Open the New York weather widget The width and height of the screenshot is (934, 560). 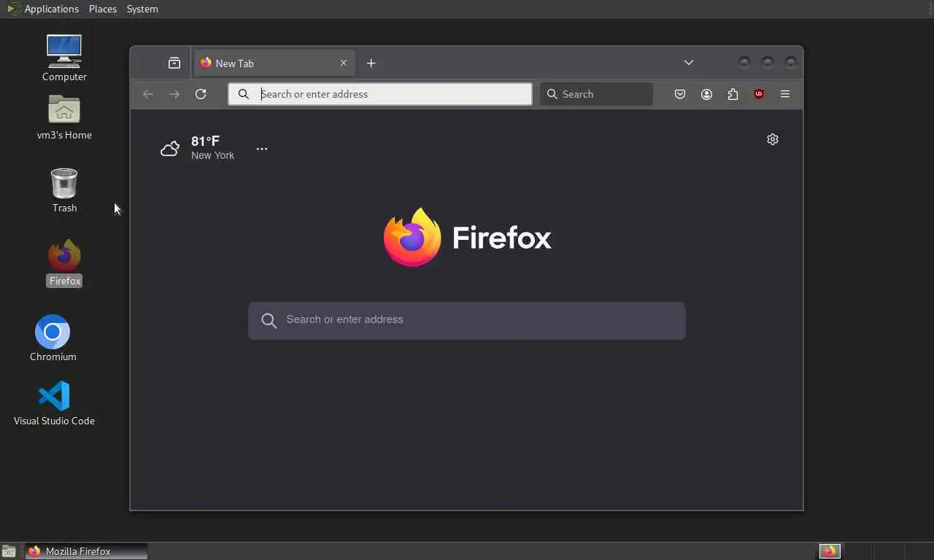[198, 148]
